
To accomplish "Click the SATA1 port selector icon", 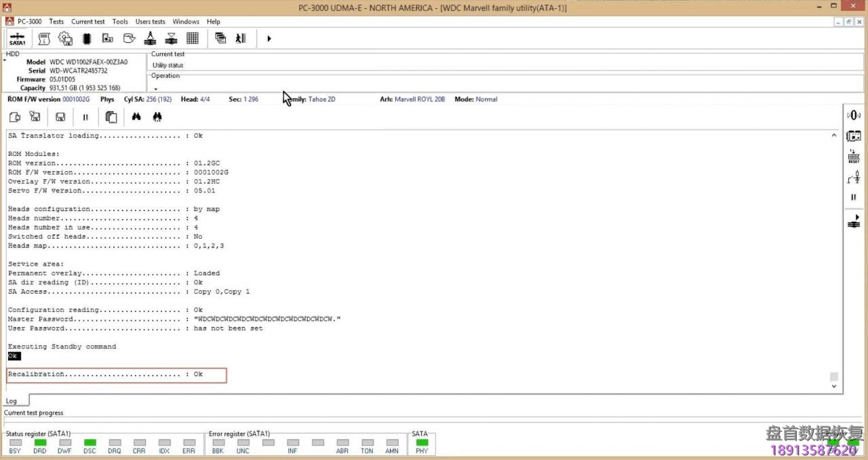I will click(17, 39).
